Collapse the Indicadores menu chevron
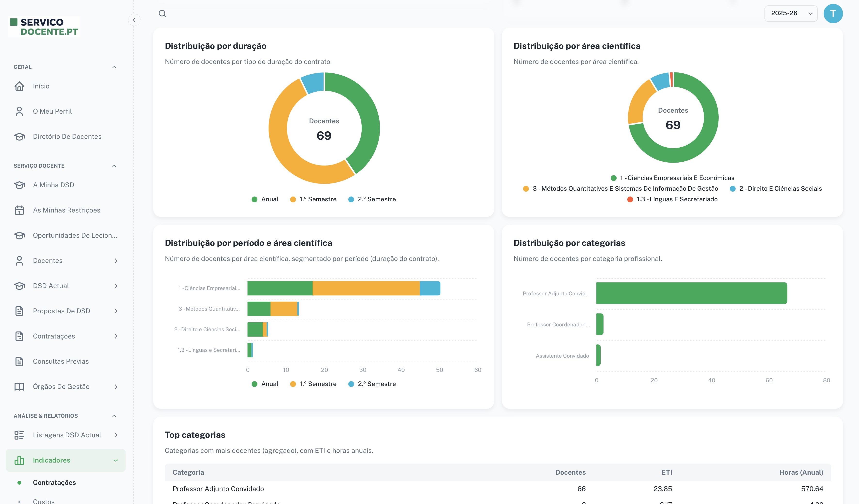Viewport: 859px width, 504px height. pos(116,460)
